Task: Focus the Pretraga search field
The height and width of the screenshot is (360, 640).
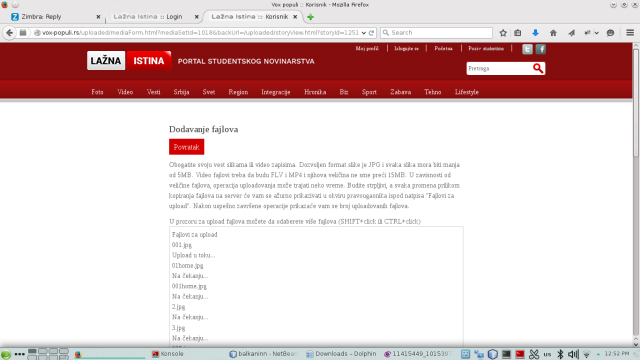Action: [x=499, y=69]
